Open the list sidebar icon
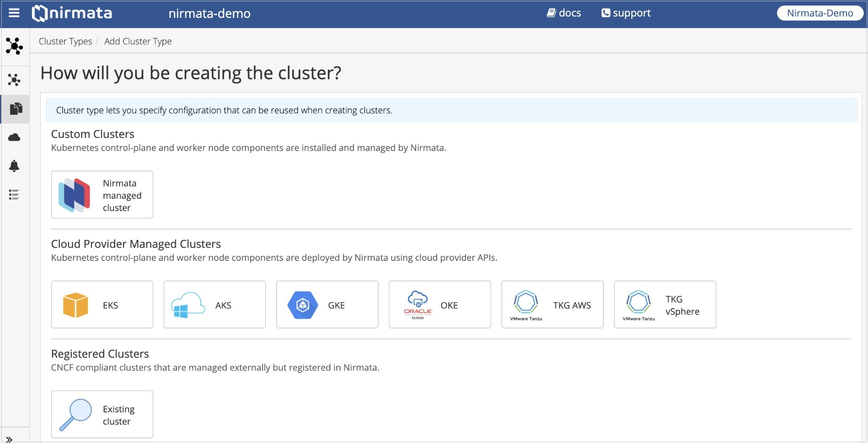Image resolution: width=868 pixels, height=443 pixels. click(x=14, y=194)
